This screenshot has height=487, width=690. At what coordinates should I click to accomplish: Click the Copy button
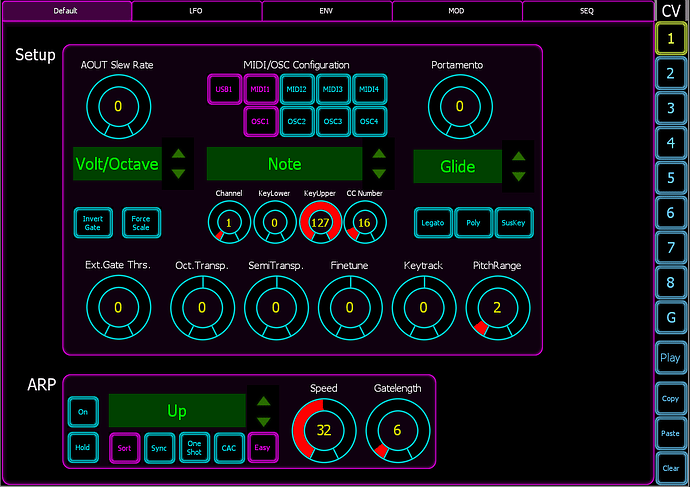pyautogui.click(x=671, y=399)
